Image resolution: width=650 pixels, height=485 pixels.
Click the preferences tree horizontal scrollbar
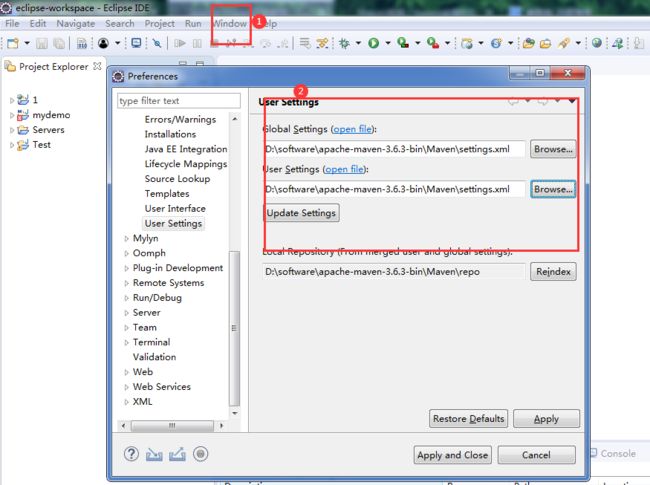[172, 425]
